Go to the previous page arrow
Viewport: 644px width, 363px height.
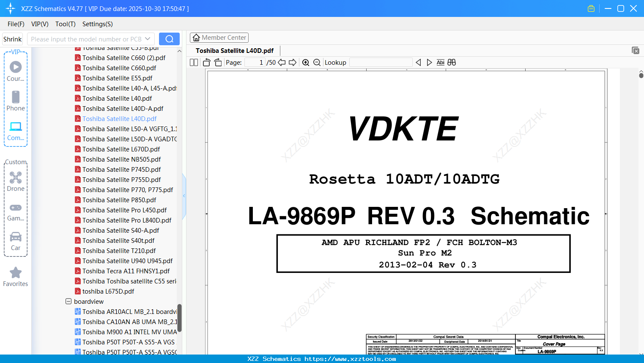point(282,63)
